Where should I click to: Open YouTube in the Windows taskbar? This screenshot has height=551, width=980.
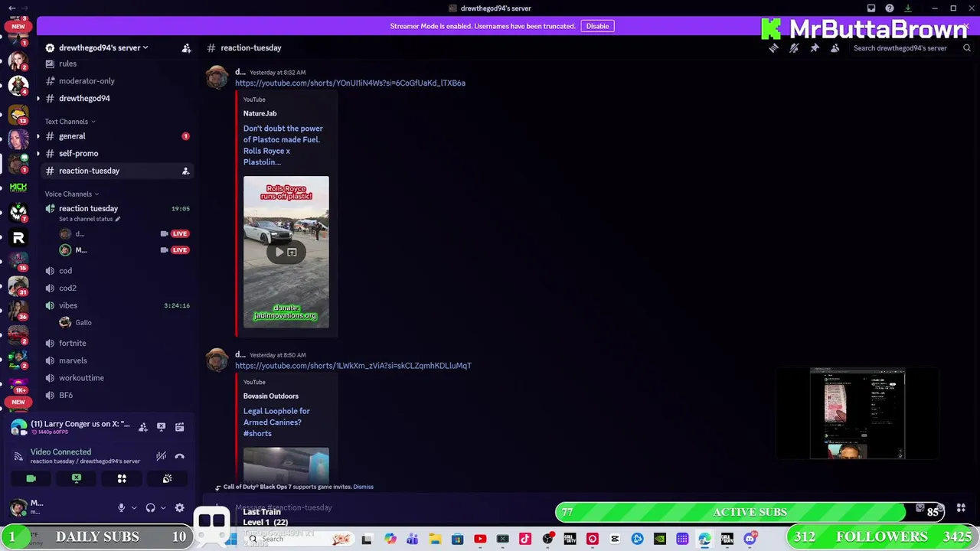click(x=480, y=540)
